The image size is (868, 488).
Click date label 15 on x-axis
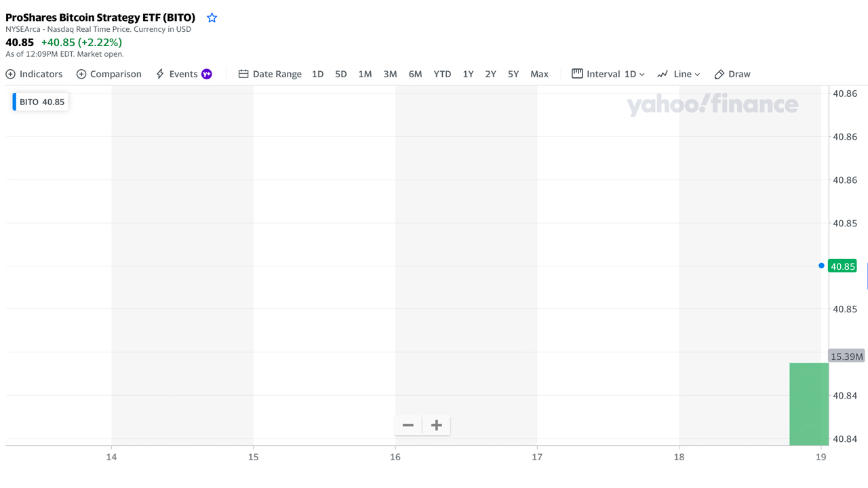click(253, 457)
